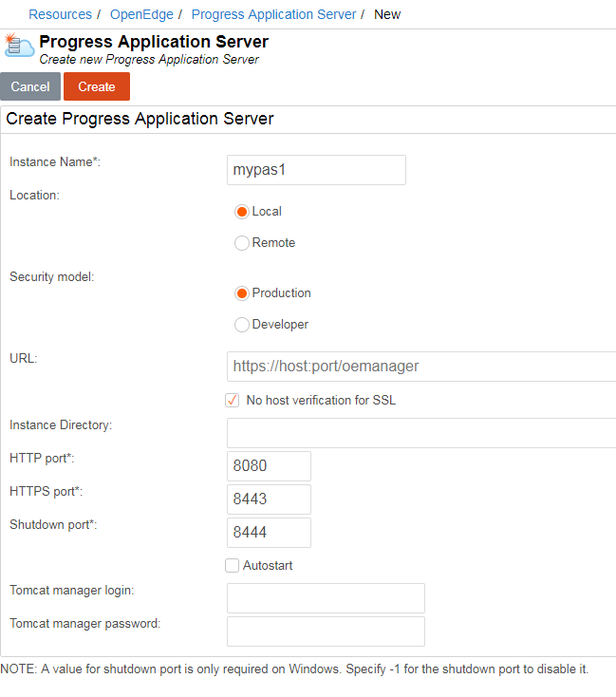Click the Progress Application Server cloud icon
This screenshot has width=616, height=697.
coord(19,47)
